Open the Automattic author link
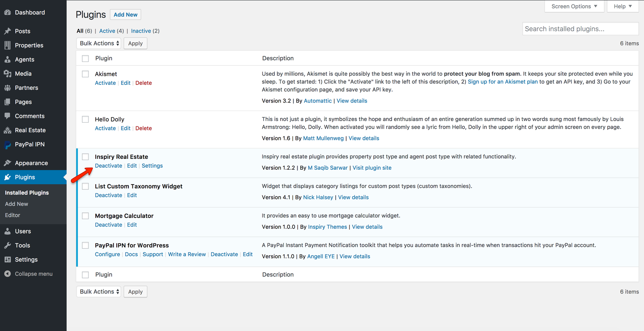644x331 pixels. click(x=318, y=101)
